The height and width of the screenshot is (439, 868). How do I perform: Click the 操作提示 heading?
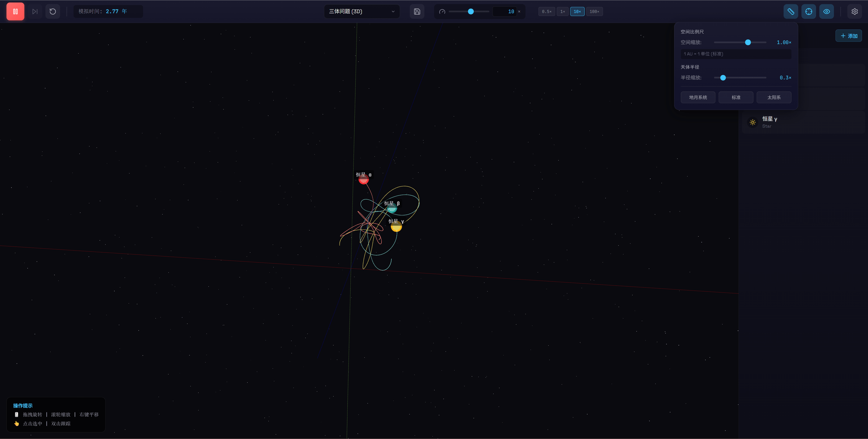click(23, 406)
